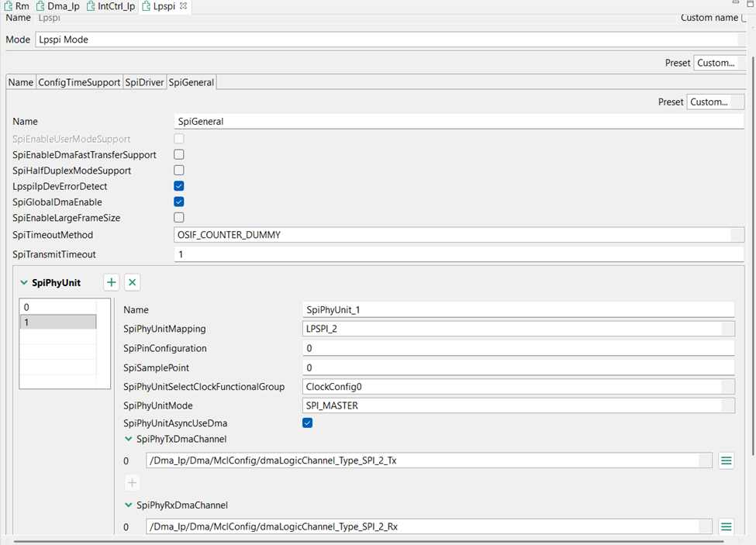This screenshot has height=545, width=756.
Task: Click the SpiPhyUnitMapping label
Action: pyautogui.click(x=164, y=329)
